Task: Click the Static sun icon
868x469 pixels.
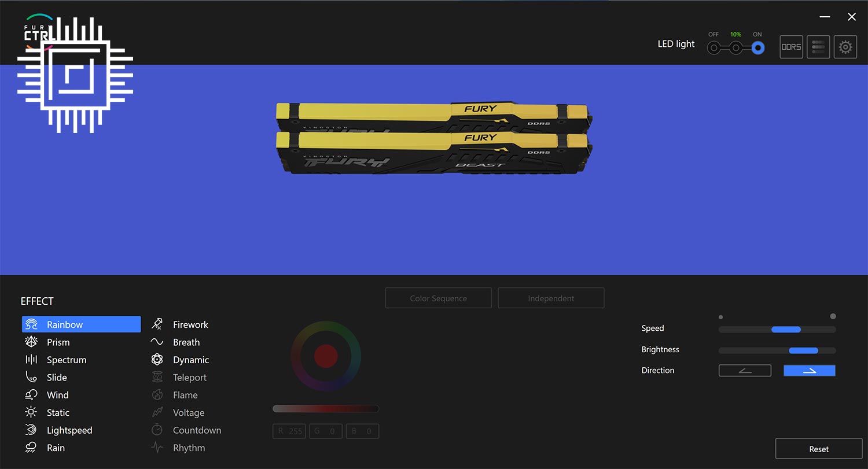Action: point(31,412)
